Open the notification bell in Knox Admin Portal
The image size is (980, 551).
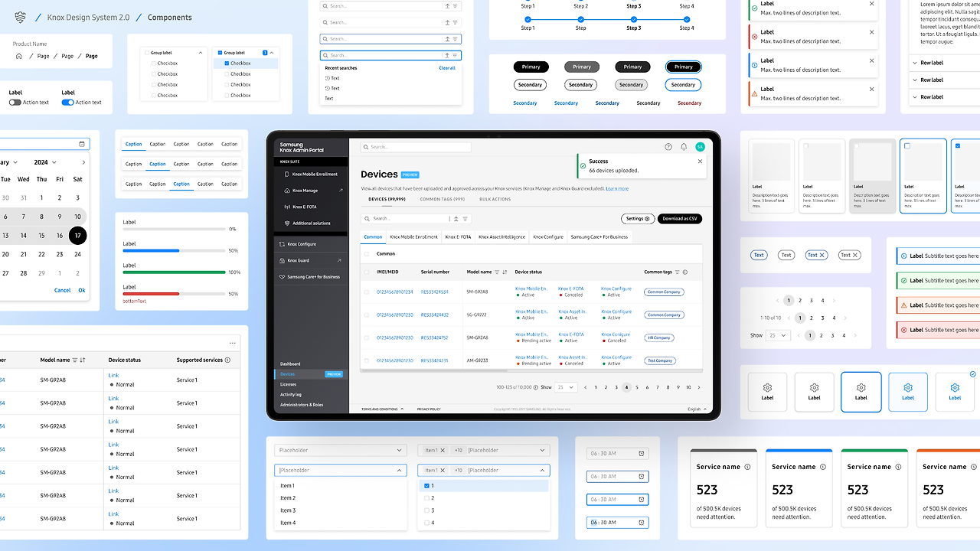point(684,147)
